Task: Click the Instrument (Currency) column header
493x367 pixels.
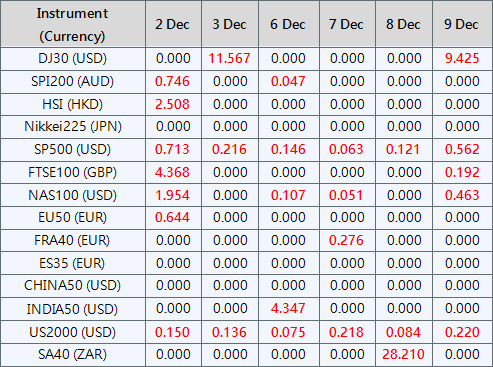Action: tap(72, 24)
